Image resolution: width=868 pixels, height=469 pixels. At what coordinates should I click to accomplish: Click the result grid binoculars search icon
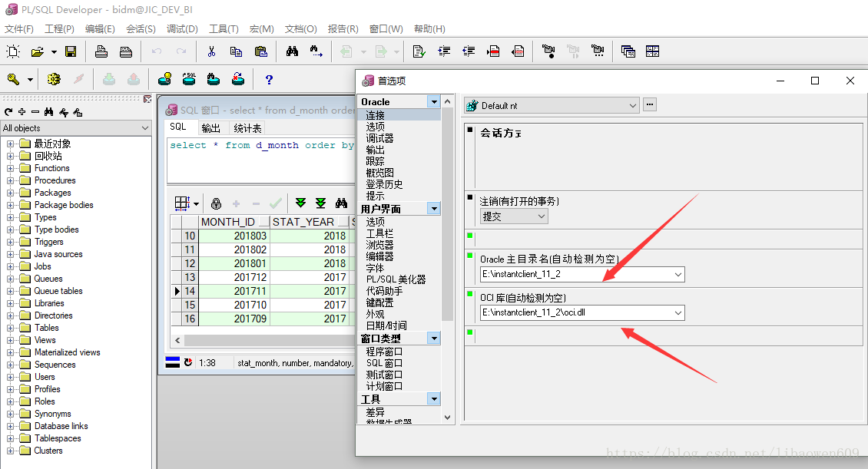(x=342, y=203)
